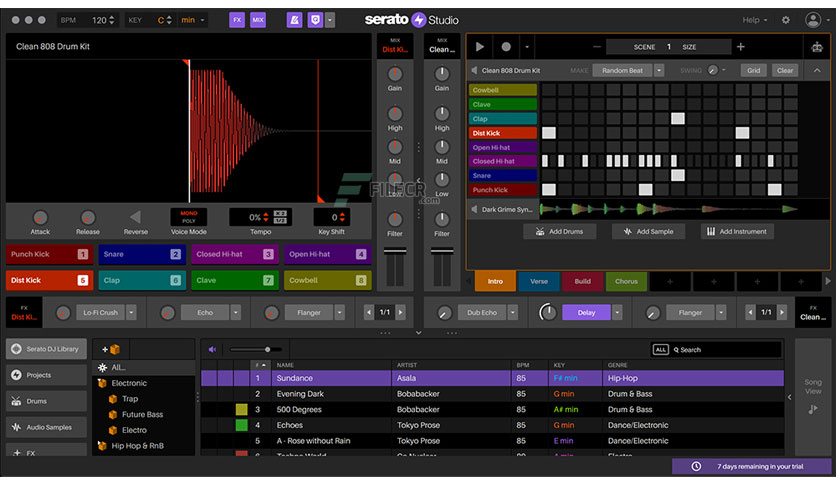Click Add Sample button
The height and width of the screenshot is (484, 836).
coord(648,231)
